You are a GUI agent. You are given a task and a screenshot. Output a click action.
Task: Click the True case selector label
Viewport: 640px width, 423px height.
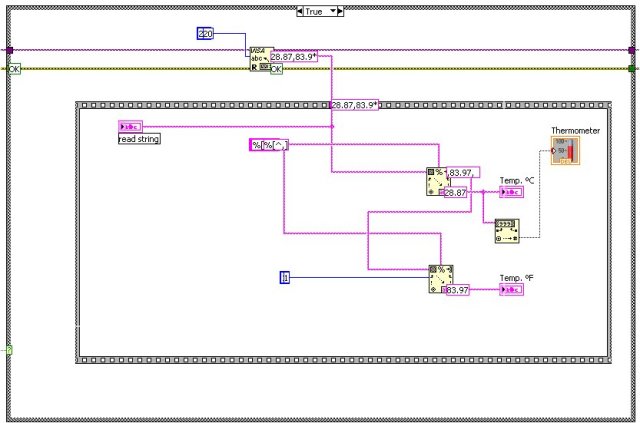point(319,11)
